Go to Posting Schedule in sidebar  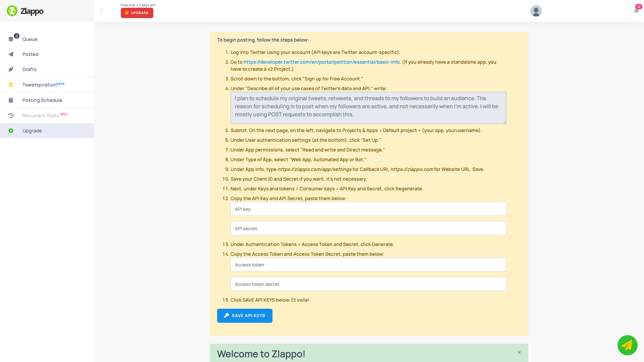pyautogui.click(x=42, y=100)
